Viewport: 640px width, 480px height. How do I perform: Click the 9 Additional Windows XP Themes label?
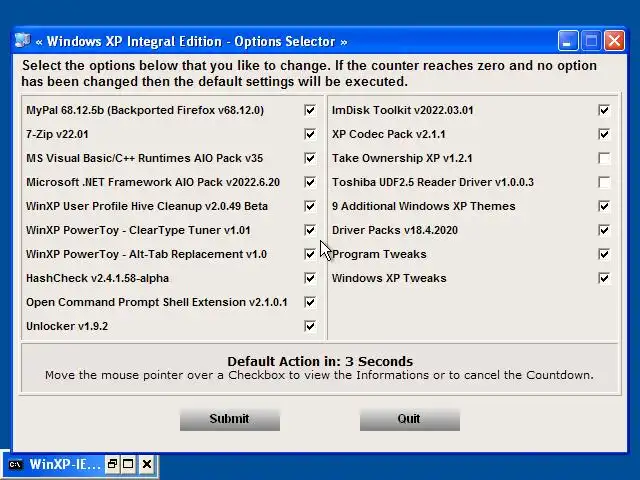424,206
